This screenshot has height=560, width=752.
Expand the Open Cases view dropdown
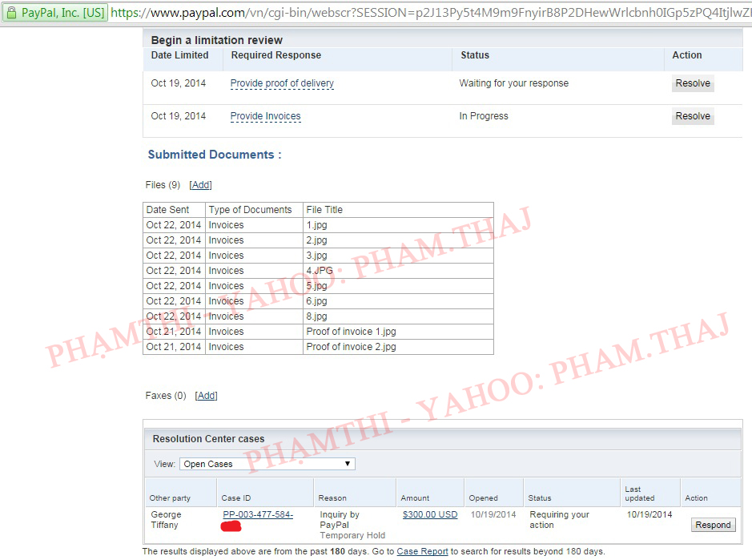267,464
